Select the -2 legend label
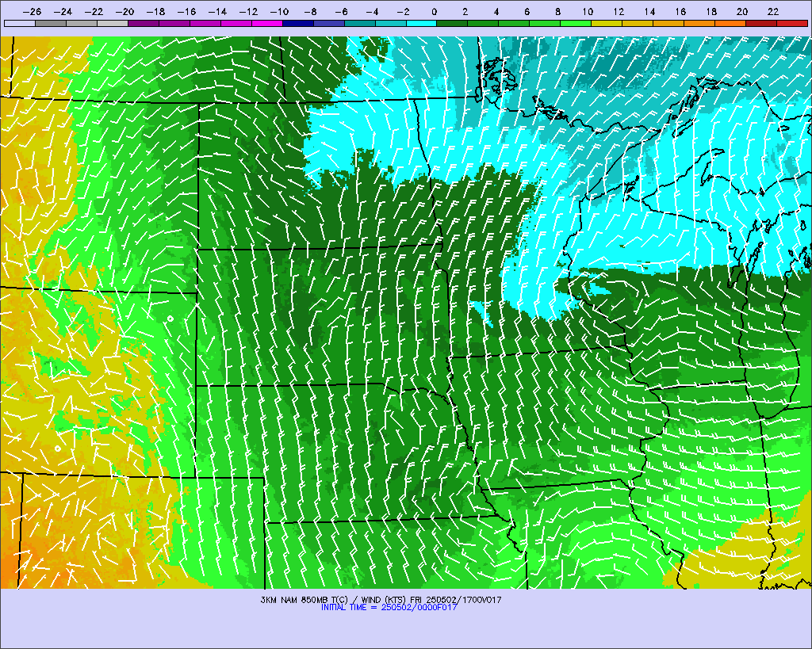 403,12
